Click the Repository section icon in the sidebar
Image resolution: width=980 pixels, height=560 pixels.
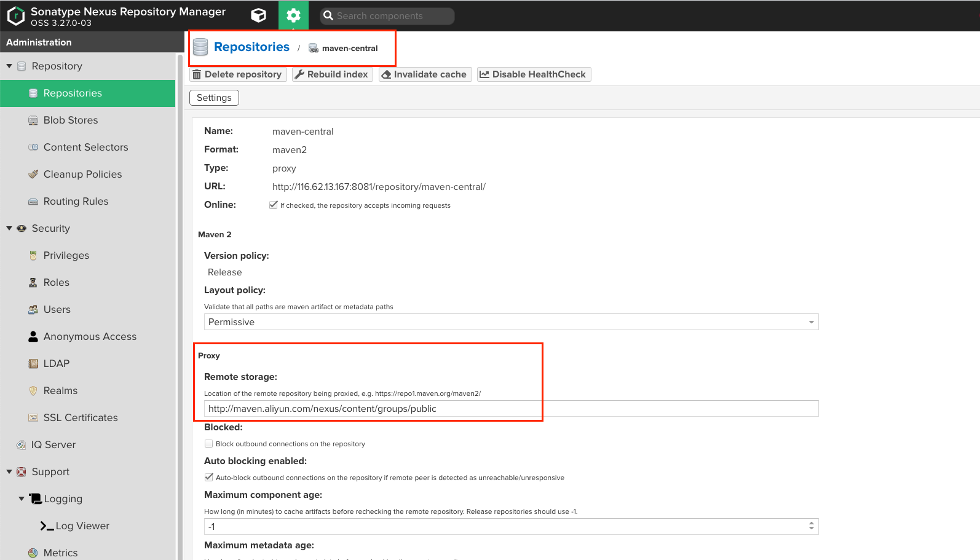point(22,66)
